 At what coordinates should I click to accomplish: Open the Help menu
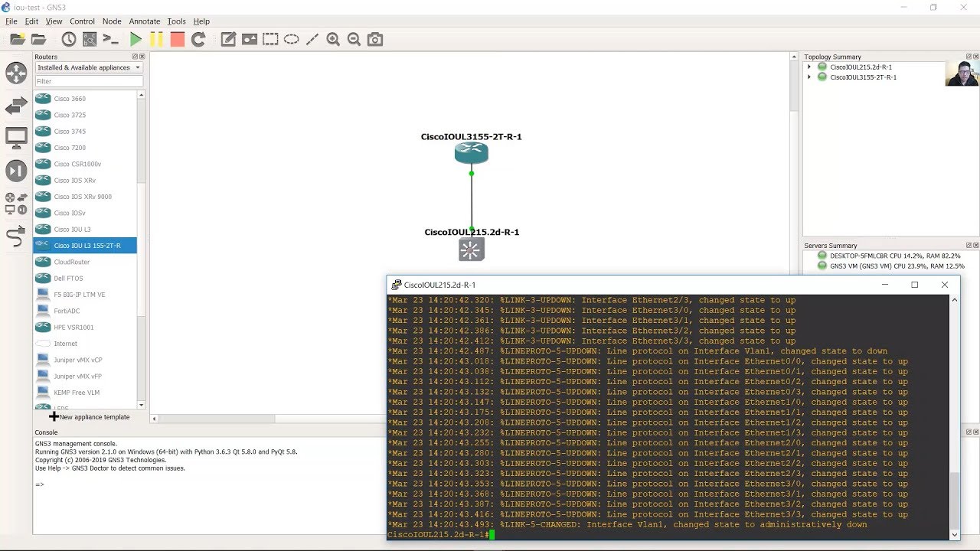[201, 21]
